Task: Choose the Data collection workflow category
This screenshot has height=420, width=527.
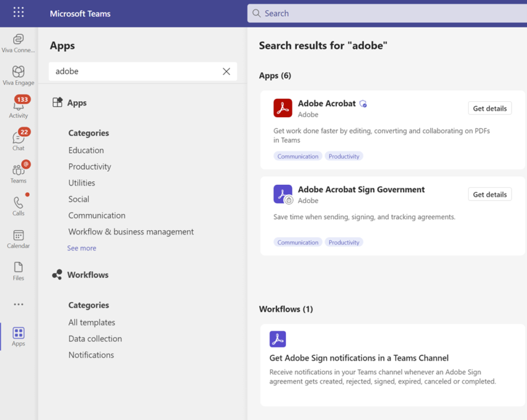Action: (x=95, y=339)
